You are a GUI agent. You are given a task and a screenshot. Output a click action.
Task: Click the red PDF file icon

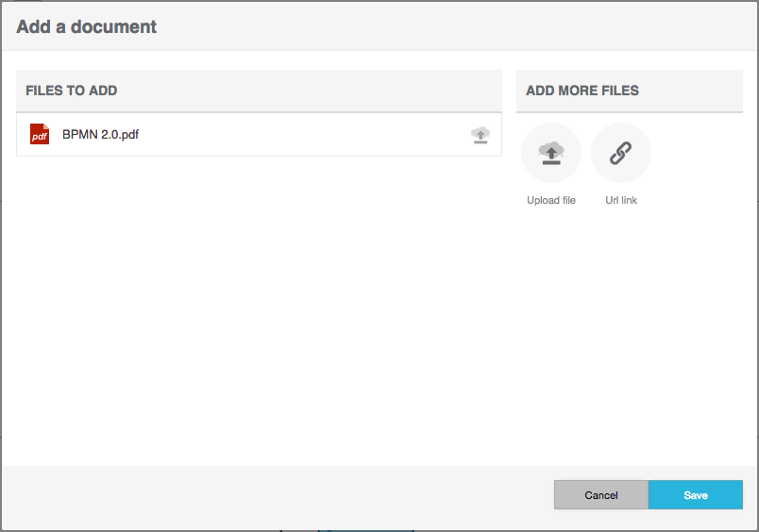click(40, 134)
